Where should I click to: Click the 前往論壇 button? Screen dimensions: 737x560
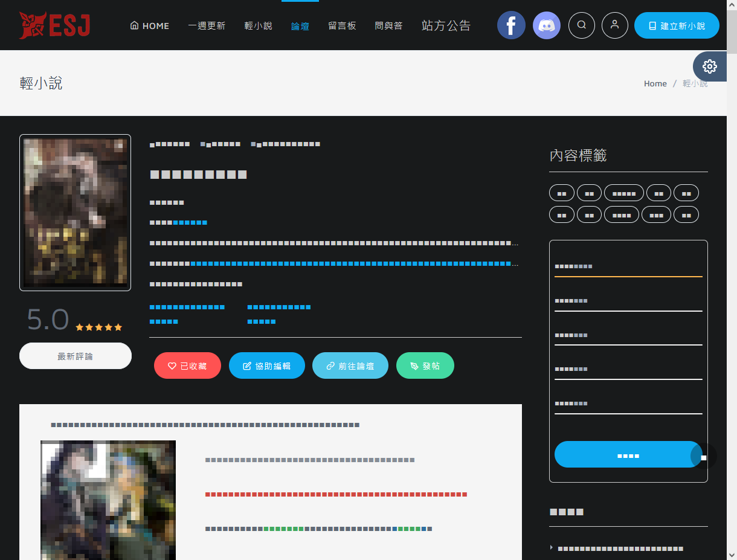pyautogui.click(x=350, y=366)
